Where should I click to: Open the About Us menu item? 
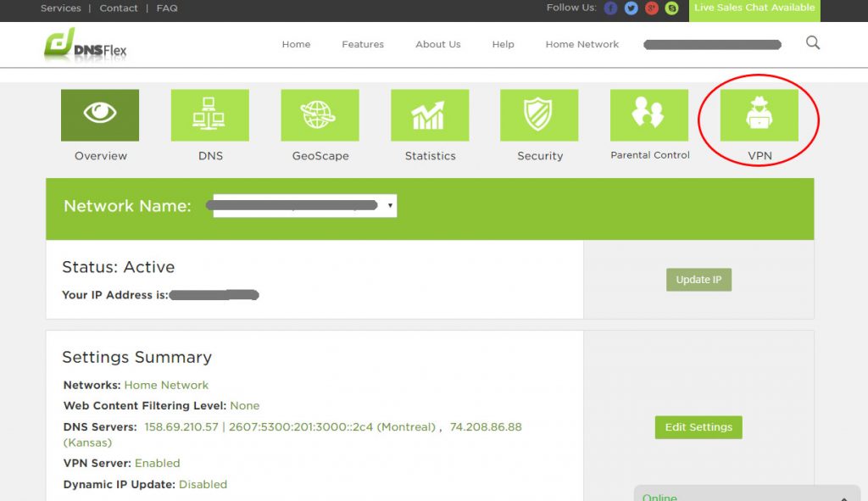[x=438, y=44]
